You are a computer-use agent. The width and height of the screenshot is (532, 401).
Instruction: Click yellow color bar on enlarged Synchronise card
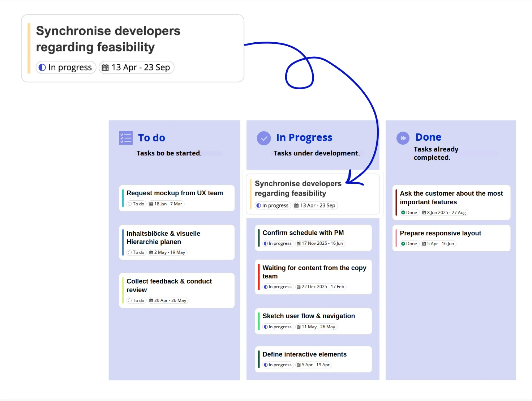click(x=29, y=48)
